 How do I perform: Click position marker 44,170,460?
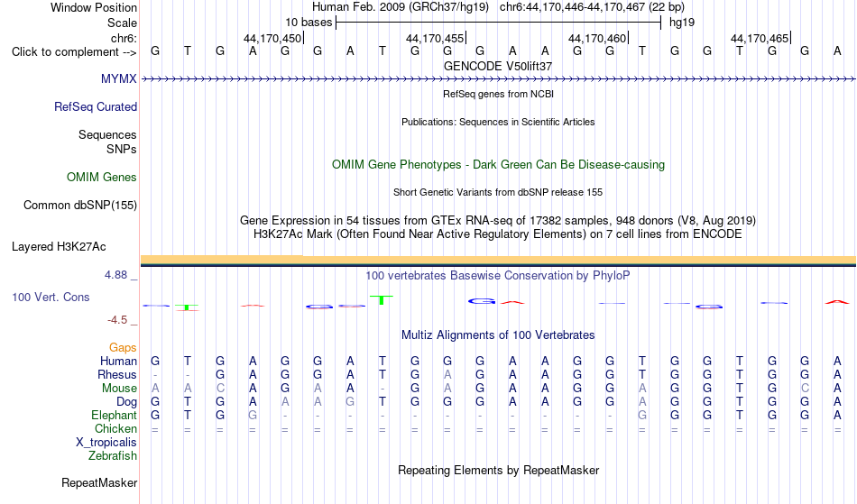pyautogui.click(x=597, y=38)
